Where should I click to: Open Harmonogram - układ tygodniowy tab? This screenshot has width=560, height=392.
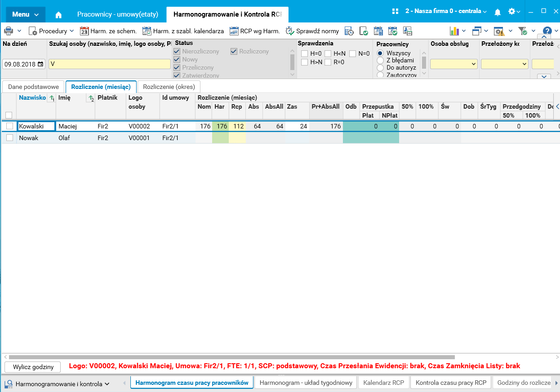tap(306, 383)
